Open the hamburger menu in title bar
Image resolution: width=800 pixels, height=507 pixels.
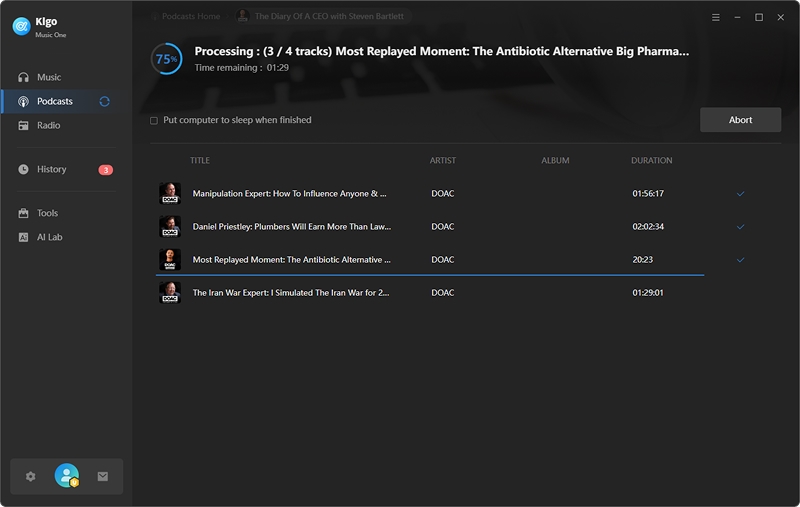[716, 17]
